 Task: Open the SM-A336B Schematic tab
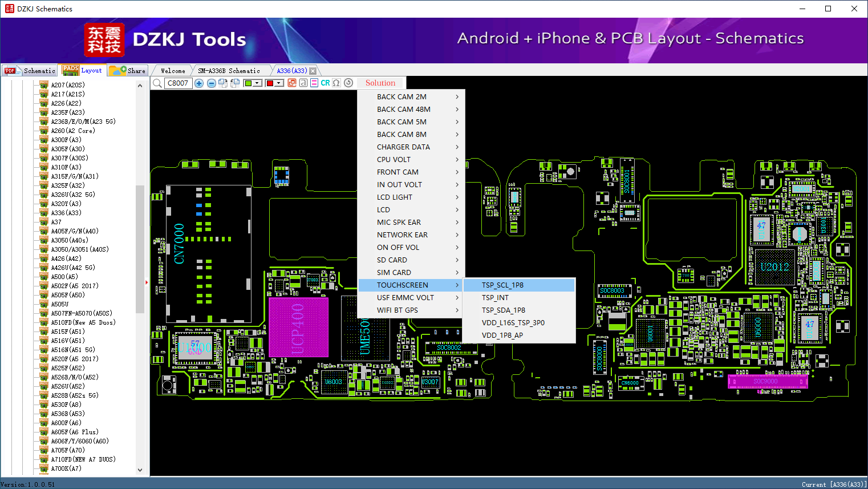click(229, 71)
